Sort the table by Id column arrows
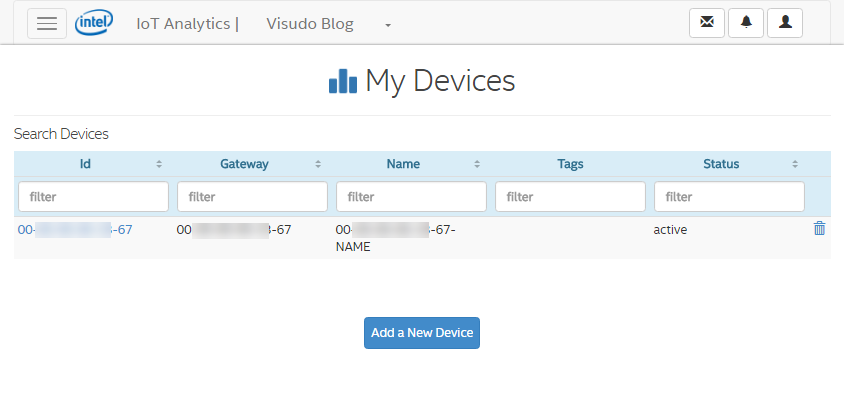844x419 pixels. pyautogui.click(x=159, y=164)
